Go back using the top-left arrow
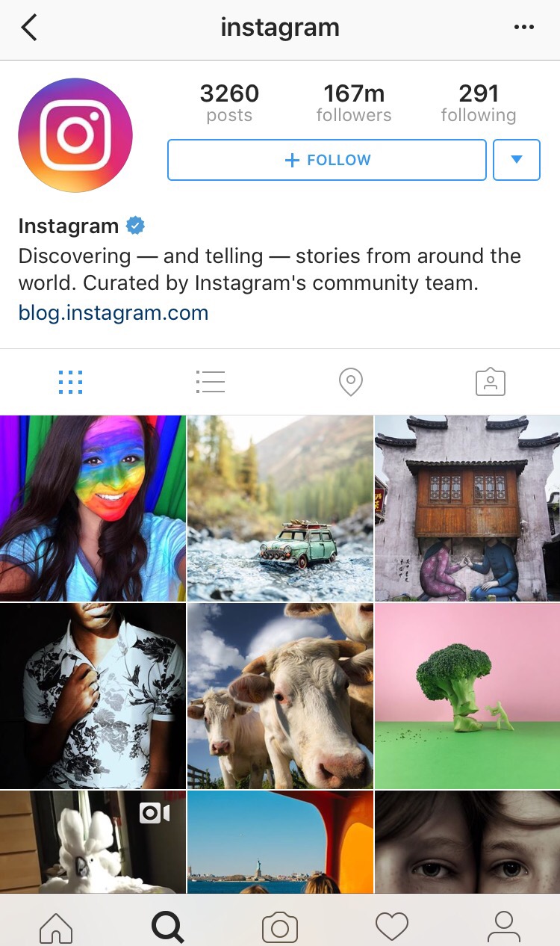Screen dimensions: 560x946 coord(28,28)
